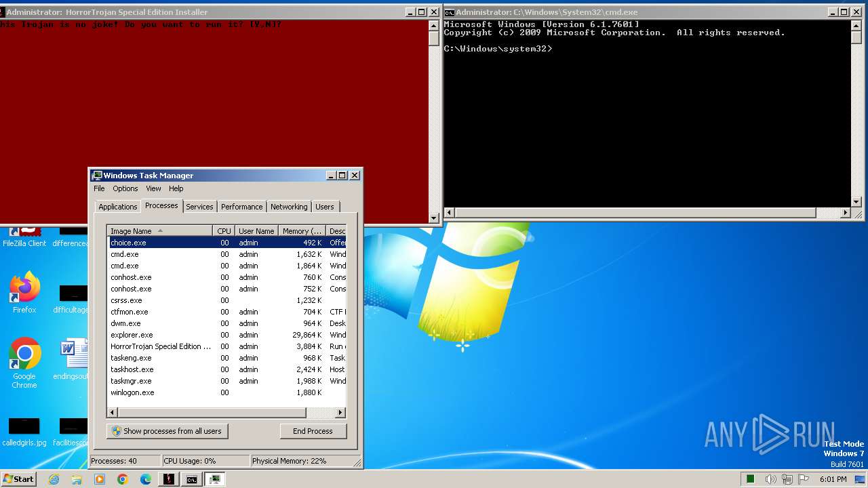Switch to the Performance tab
868x488 pixels.
242,207
